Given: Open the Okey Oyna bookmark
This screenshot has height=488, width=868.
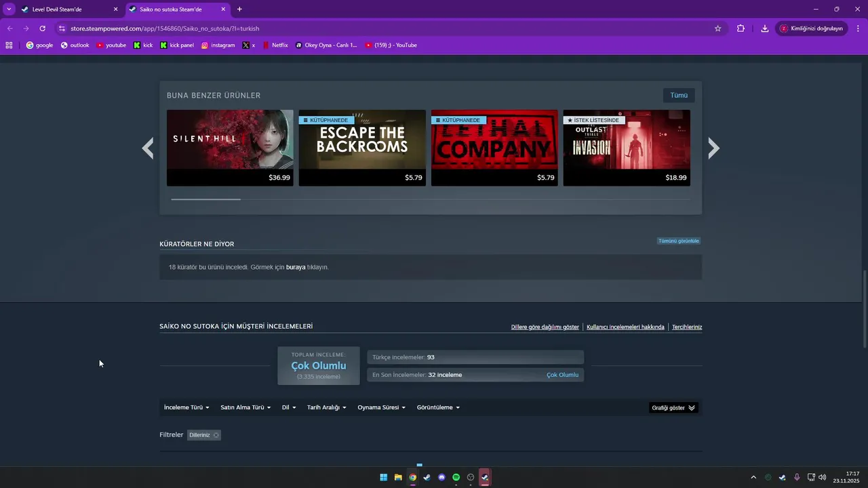Looking at the screenshot, I should (326, 45).
